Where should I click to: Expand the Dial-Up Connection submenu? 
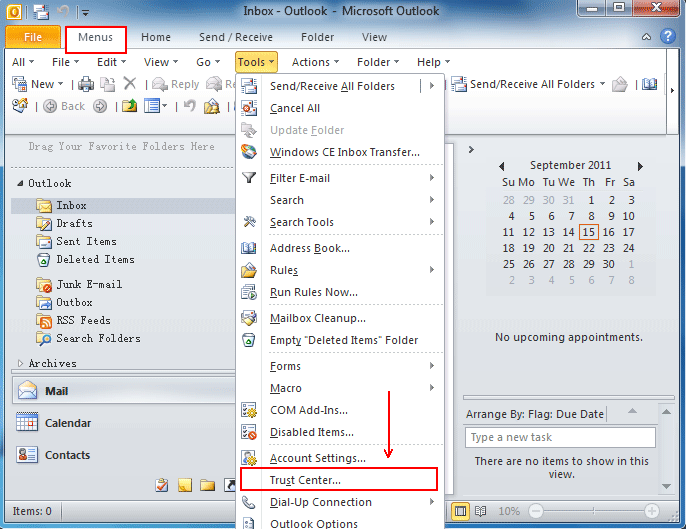(340, 502)
